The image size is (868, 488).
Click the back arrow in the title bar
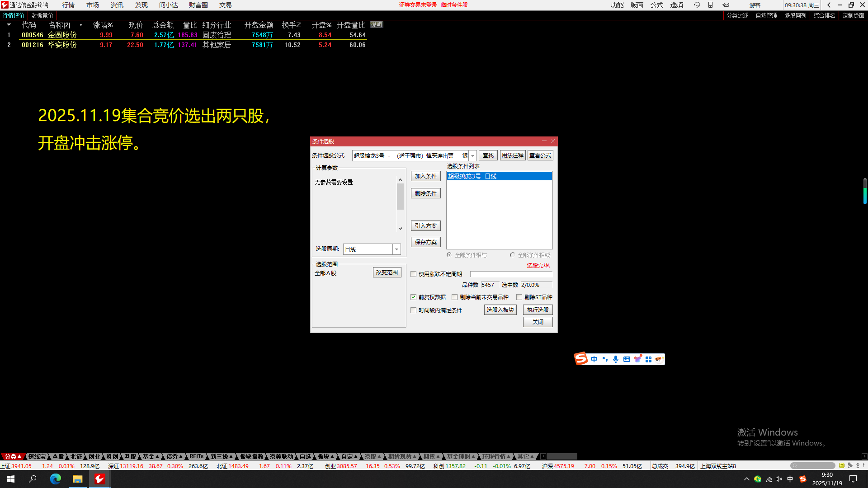click(x=829, y=5)
